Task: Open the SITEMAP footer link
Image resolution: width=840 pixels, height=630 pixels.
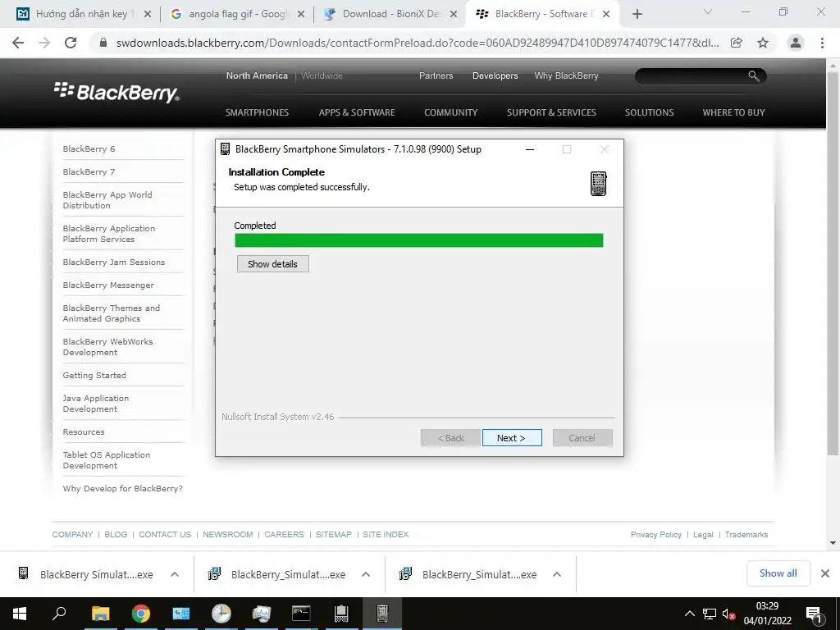Action: point(334,535)
